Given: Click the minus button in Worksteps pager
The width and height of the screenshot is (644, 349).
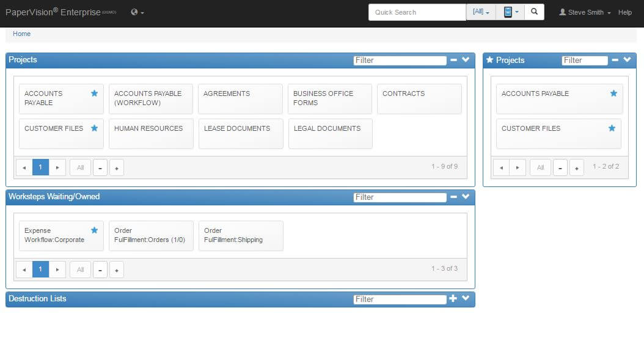Looking at the screenshot, I should click(100, 270).
